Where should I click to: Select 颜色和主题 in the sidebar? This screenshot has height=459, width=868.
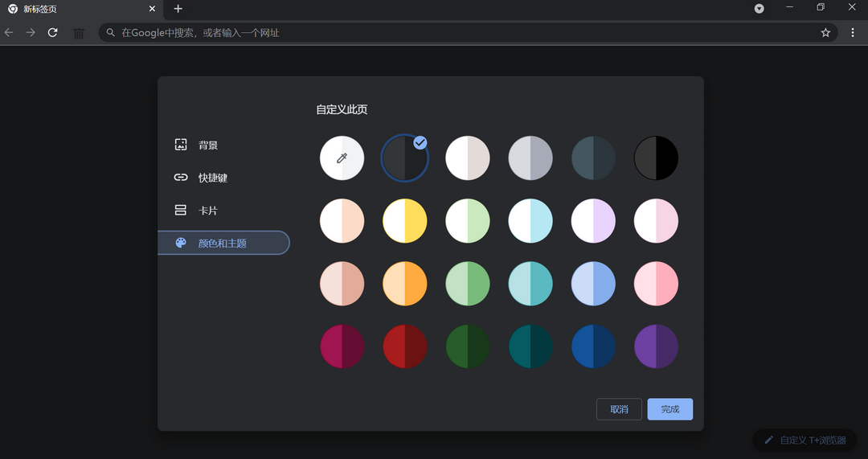(223, 243)
